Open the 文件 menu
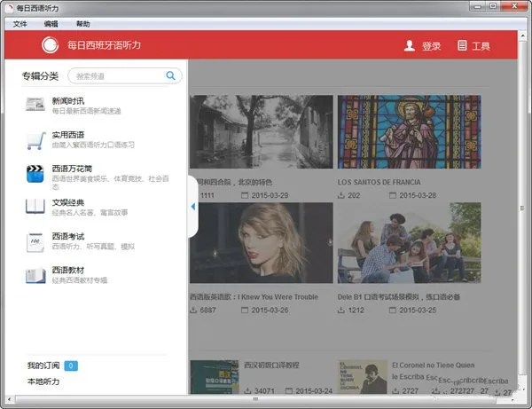The image size is (532, 409). pos(20,24)
